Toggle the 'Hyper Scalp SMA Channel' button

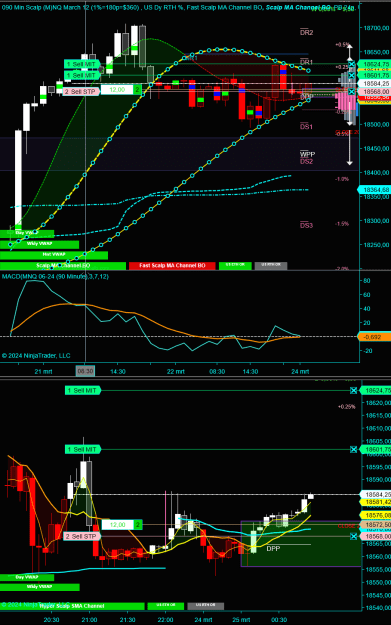(x=72, y=606)
